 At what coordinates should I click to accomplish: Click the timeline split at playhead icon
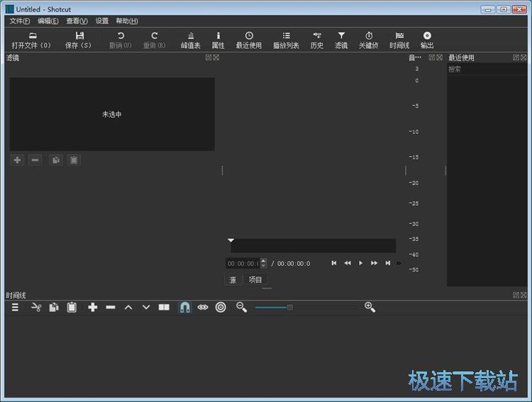pyautogui.click(x=164, y=307)
